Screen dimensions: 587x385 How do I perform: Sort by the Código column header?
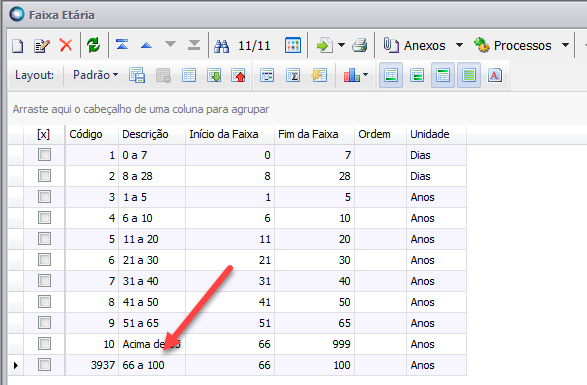click(92, 134)
